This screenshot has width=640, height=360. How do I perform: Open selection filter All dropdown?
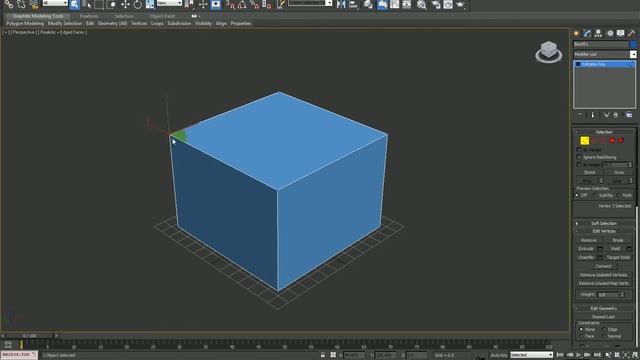click(55, 3)
